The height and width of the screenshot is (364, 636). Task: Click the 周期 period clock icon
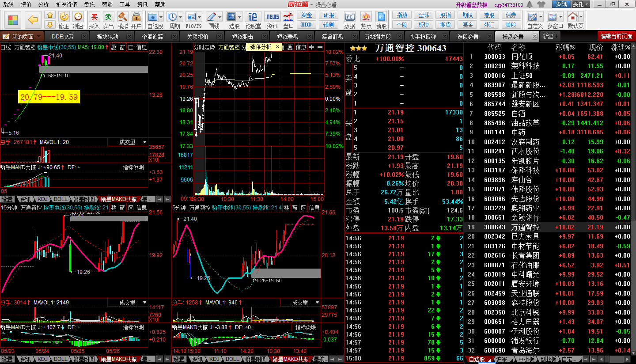pyautogui.click(x=172, y=17)
